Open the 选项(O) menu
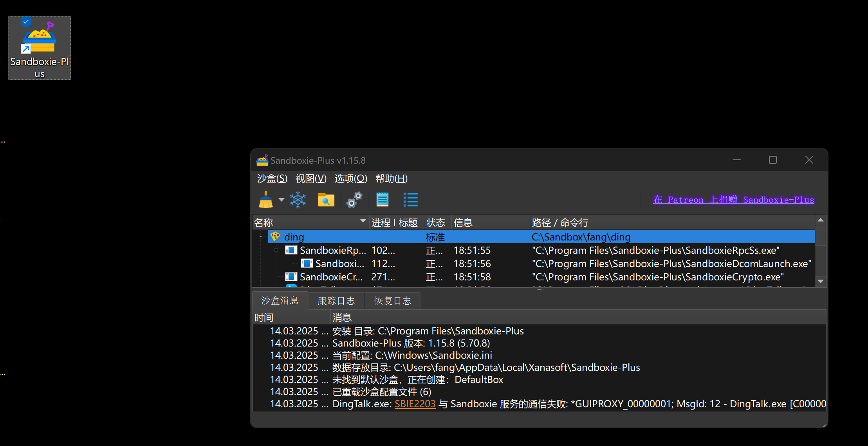The image size is (868, 446). tap(351, 179)
